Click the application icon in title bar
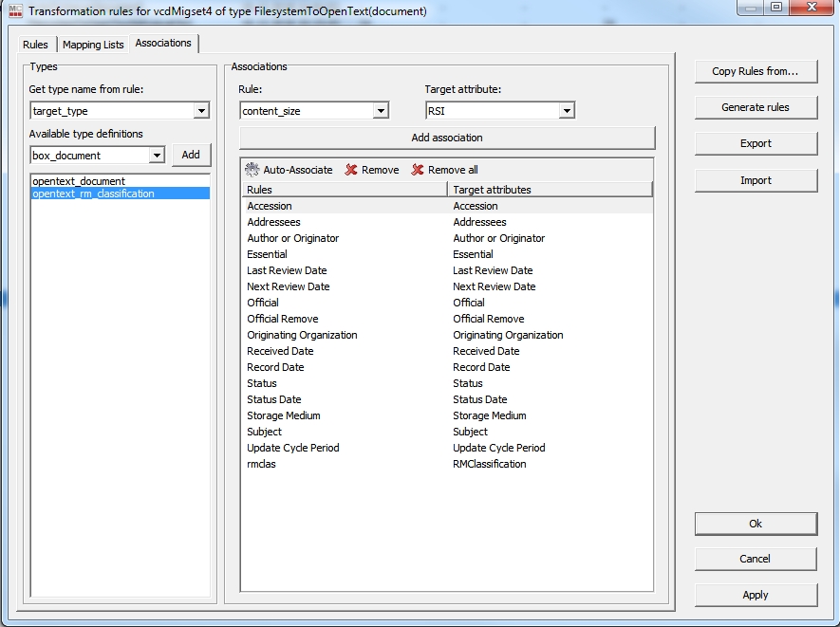This screenshot has height=627, width=840. point(15,10)
